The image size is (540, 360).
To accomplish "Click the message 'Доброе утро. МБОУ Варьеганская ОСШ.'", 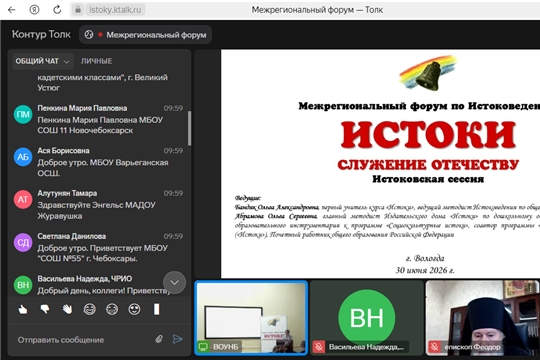I will (x=103, y=168).
